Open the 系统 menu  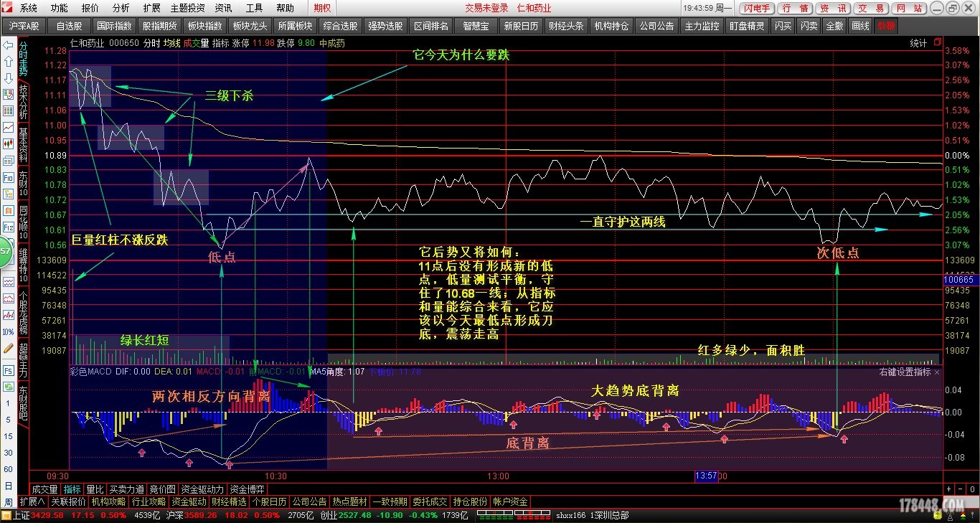(x=28, y=8)
